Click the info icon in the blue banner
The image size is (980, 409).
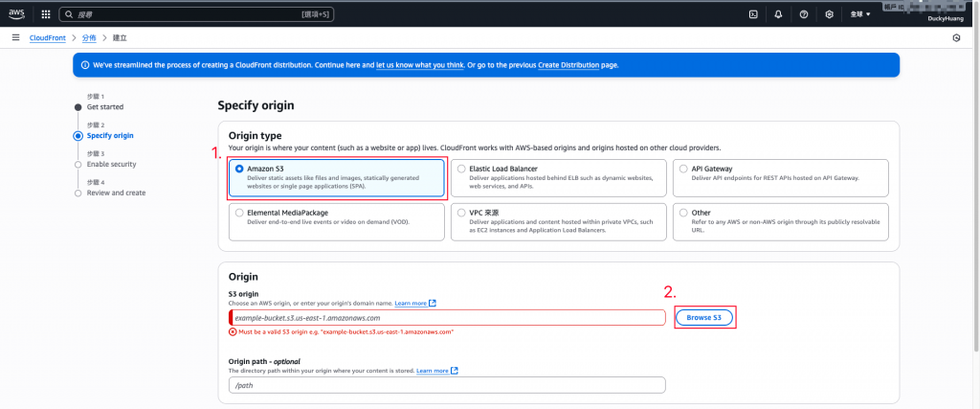pyautogui.click(x=85, y=65)
